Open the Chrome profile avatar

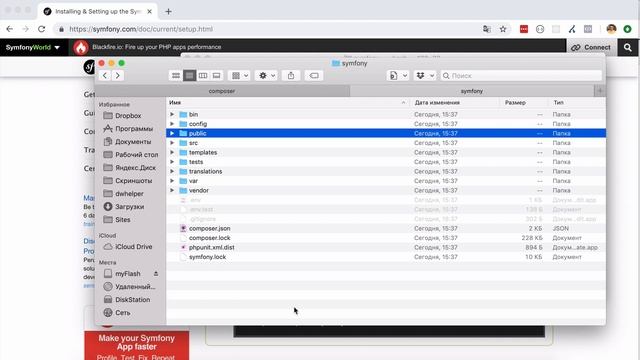click(x=611, y=29)
